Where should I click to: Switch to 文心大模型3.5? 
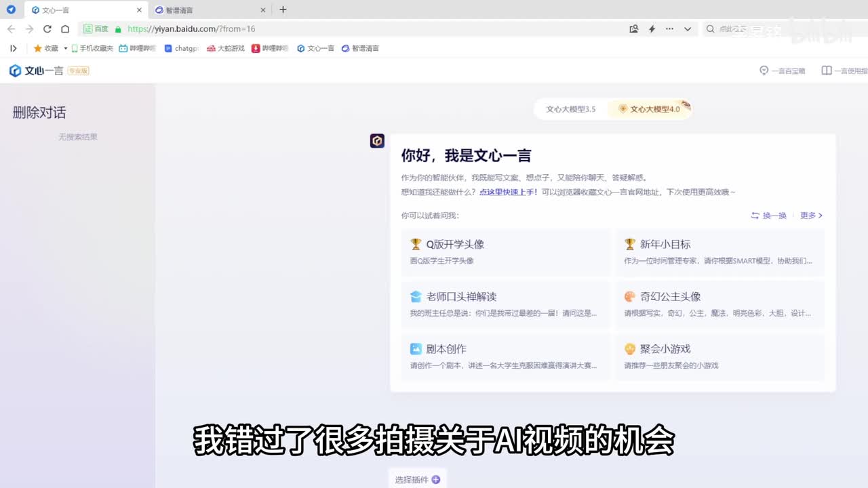click(570, 109)
